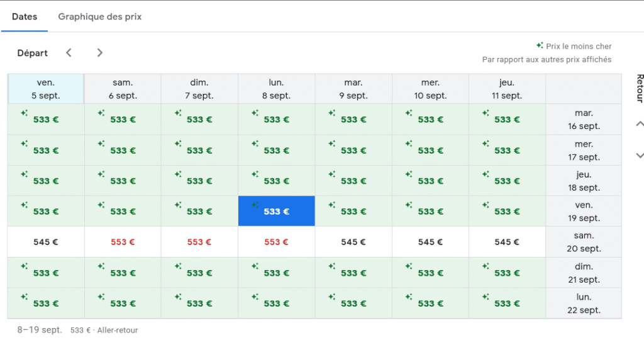Click sparkle icon beside 'Prix le moins cher'
The height and width of the screenshot is (340, 644).
540,45
